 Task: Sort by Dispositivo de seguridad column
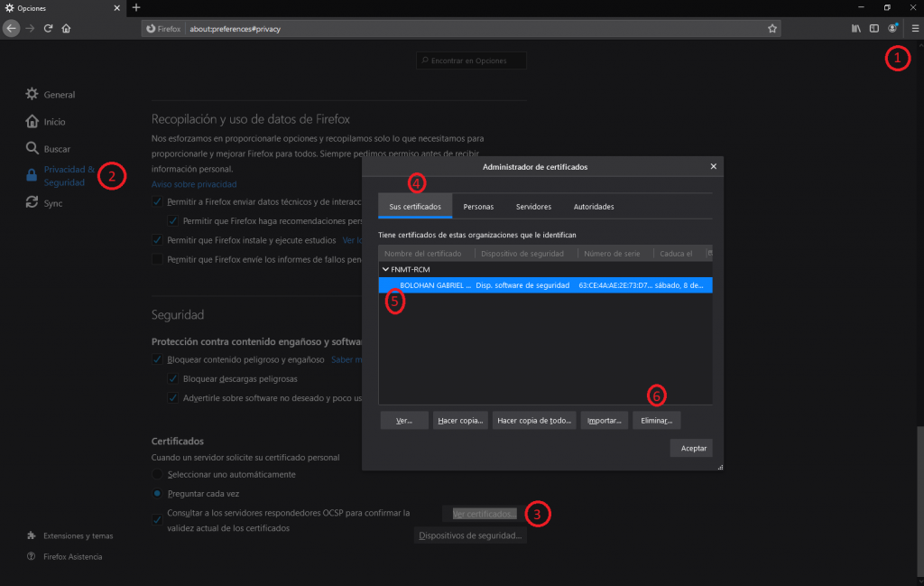(526, 254)
